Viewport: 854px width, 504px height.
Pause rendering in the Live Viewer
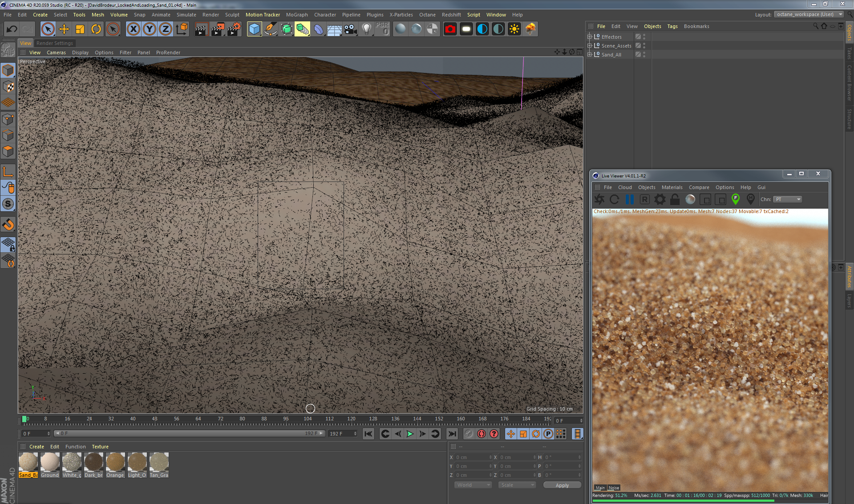click(x=630, y=199)
